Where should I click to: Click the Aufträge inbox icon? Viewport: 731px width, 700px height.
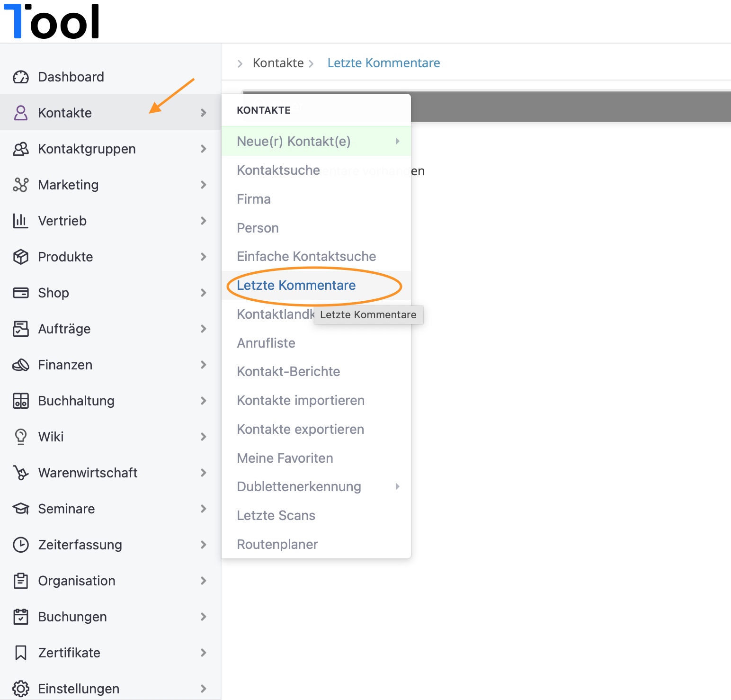tap(21, 329)
